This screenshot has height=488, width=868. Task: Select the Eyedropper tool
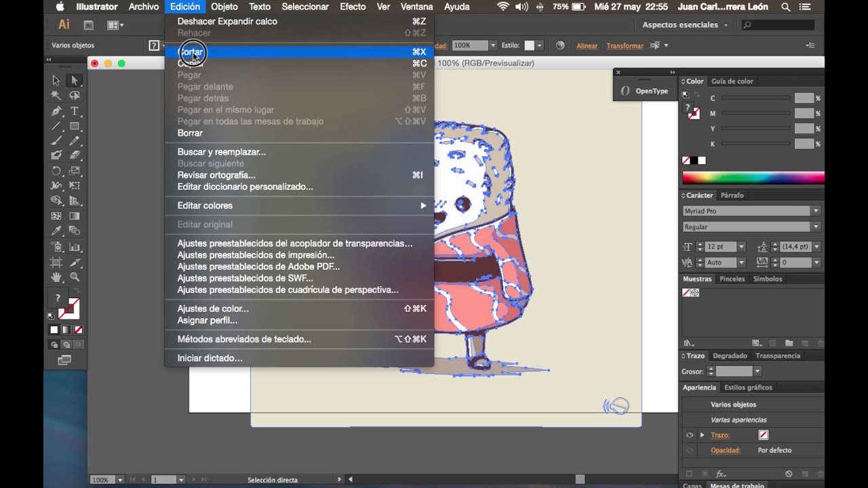pos(56,231)
